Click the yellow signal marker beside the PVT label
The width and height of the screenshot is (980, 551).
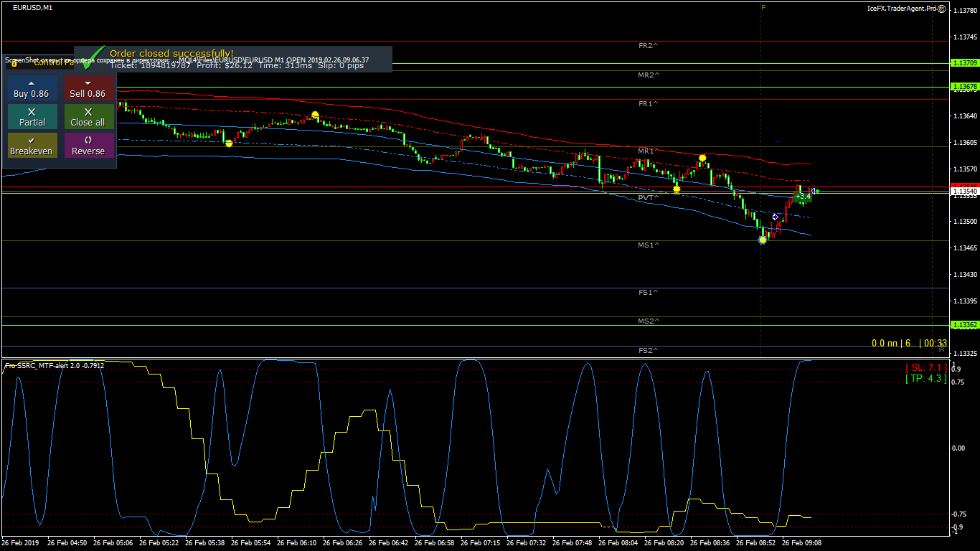(677, 189)
